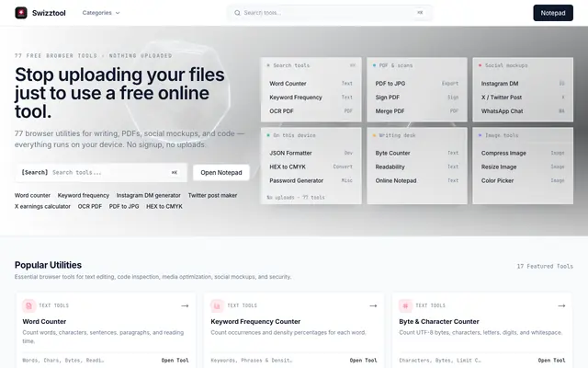The width and height of the screenshot is (588, 368).
Task: Click the Keyword Frequency Counter card icon
Action: 217,305
